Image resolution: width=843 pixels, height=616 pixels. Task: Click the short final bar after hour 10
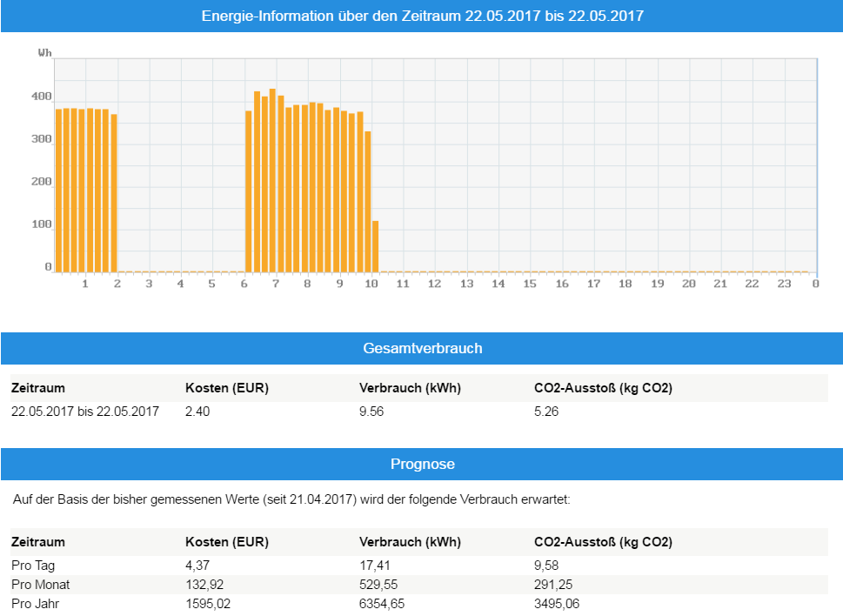coord(375,246)
